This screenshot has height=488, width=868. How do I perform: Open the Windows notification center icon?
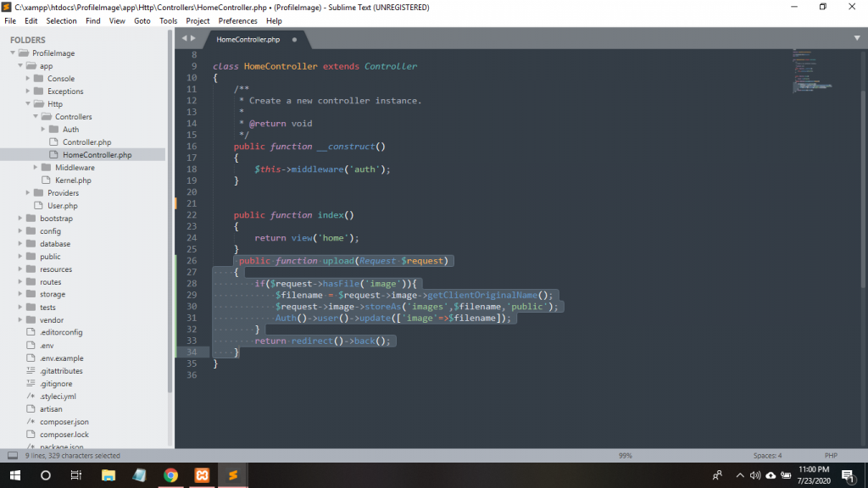847,475
